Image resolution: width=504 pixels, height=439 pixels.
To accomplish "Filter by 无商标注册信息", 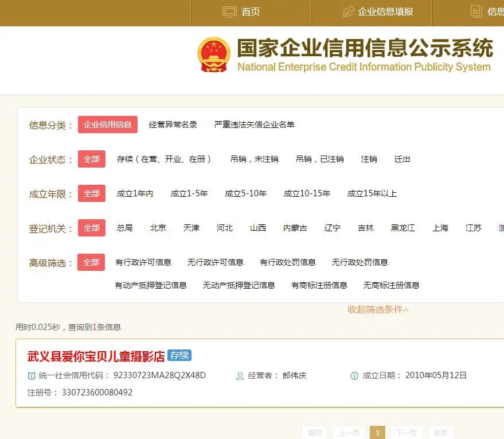I will [x=391, y=285].
